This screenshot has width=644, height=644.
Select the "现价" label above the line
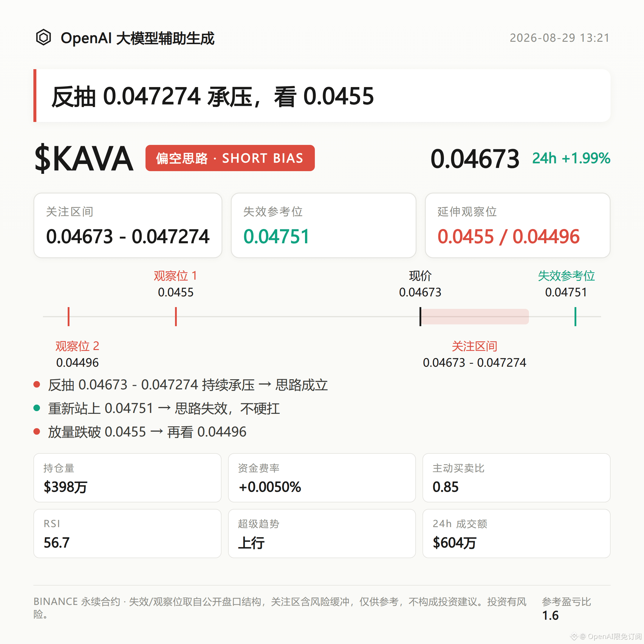(420, 276)
